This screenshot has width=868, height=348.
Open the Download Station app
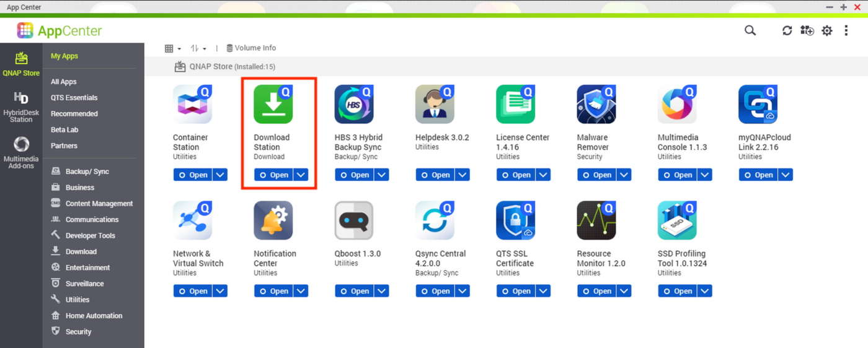point(273,175)
